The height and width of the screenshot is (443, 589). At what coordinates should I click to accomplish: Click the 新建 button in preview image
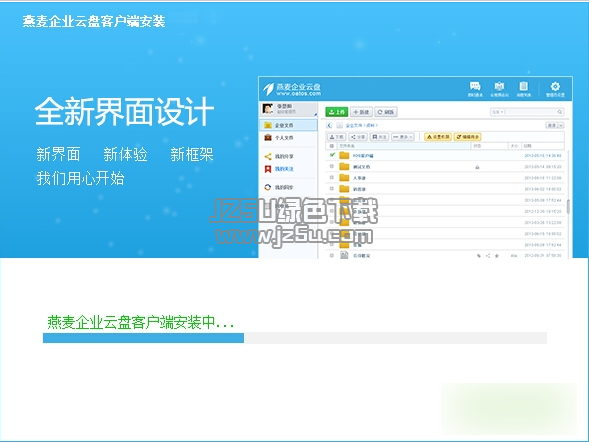(x=361, y=112)
